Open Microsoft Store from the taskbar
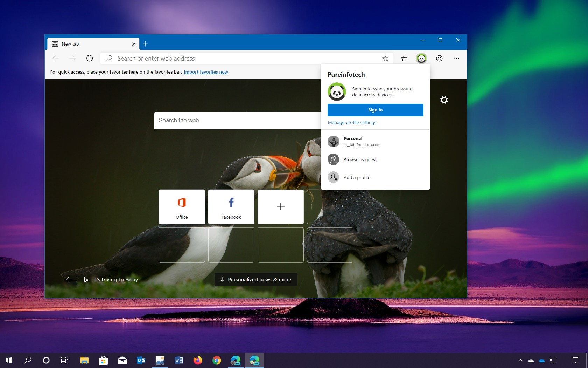588x368 pixels. 103,360
